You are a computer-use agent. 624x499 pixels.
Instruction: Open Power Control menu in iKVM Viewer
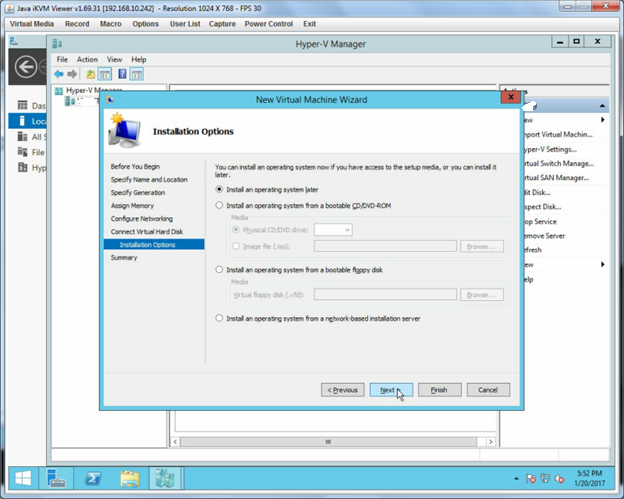pos(269,24)
